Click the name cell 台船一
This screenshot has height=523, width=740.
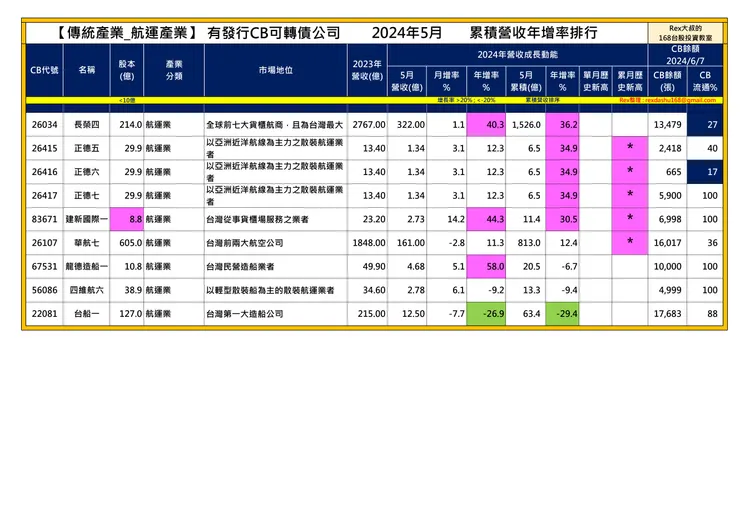[86, 314]
